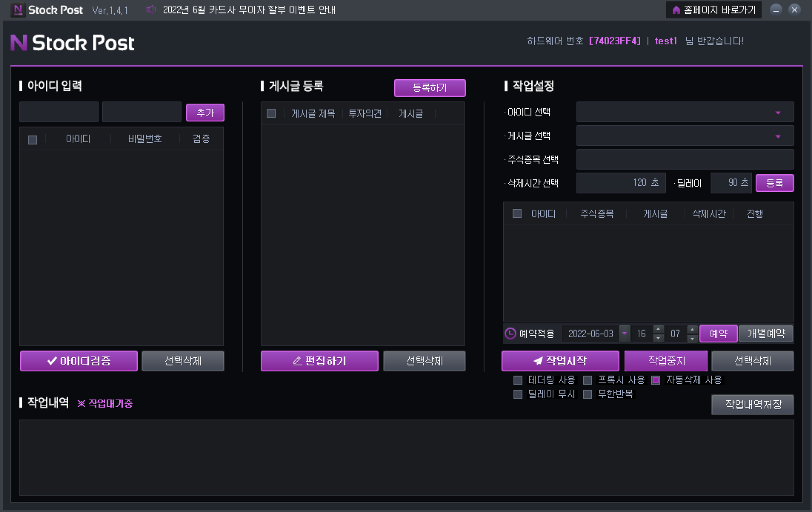Screen dimensions: 812x512
Task: Click the 추가 button in 아이디 입력
Action: tap(205, 112)
